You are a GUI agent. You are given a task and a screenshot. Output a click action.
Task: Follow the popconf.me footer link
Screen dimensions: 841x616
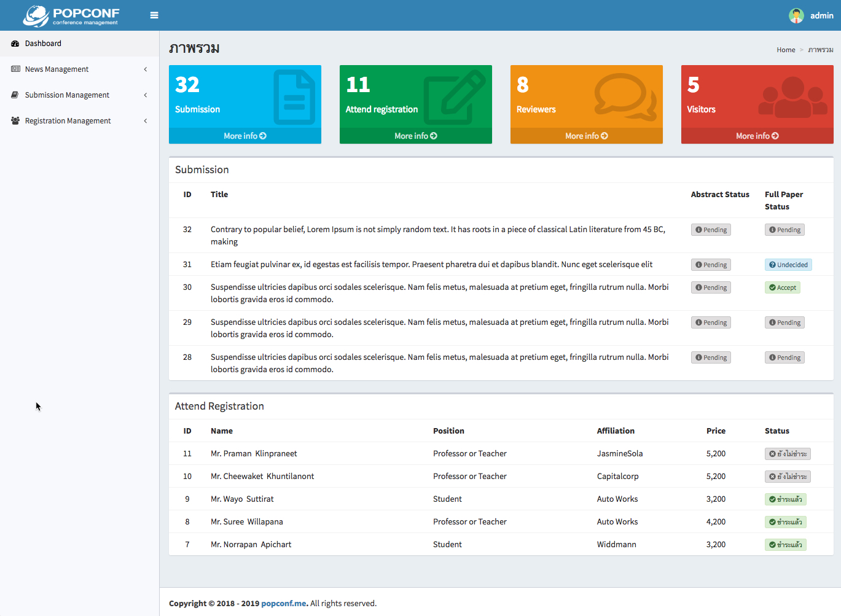(x=283, y=603)
